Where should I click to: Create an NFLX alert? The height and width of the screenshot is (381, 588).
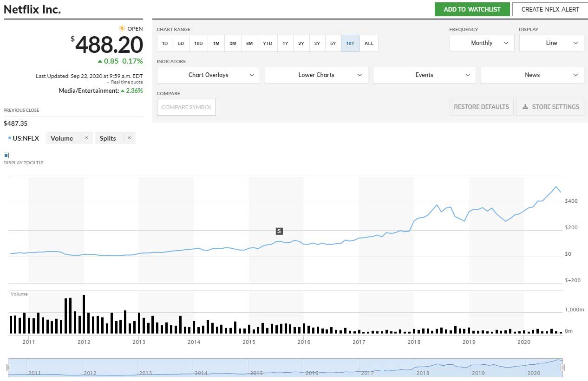pyautogui.click(x=550, y=9)
